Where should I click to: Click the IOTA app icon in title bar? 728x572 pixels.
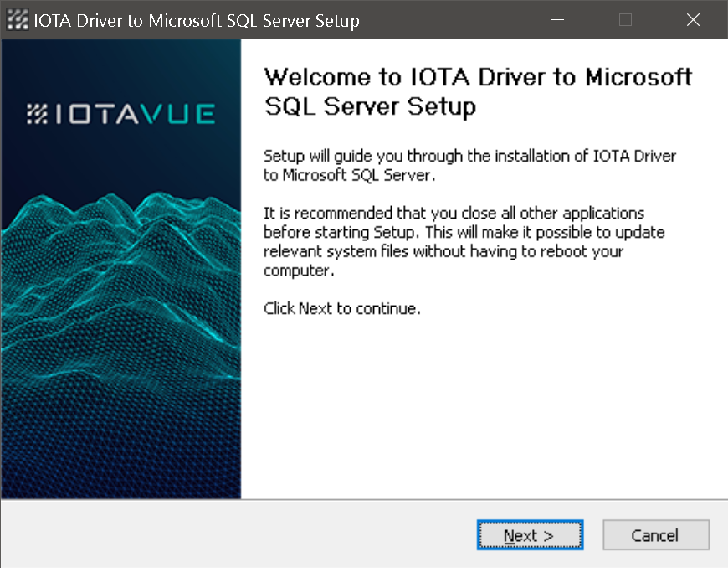(18, 20)
